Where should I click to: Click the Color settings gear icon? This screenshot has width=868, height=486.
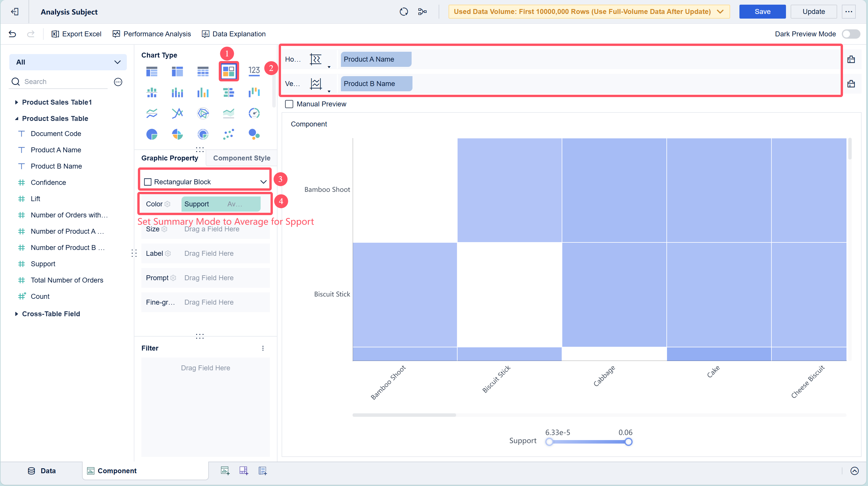(x=168, y=204)
